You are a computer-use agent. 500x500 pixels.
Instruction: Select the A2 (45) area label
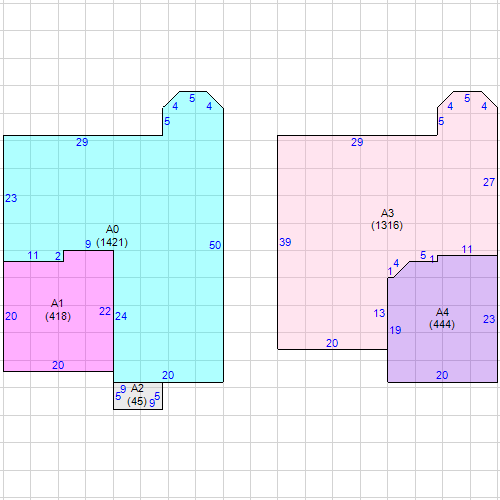tap(137, 395)
